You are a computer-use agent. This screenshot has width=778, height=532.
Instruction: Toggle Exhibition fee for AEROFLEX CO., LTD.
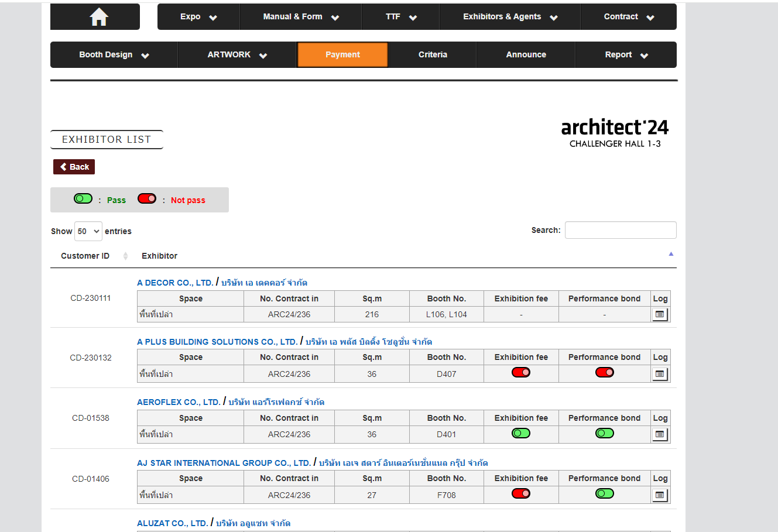click(521, 433)
